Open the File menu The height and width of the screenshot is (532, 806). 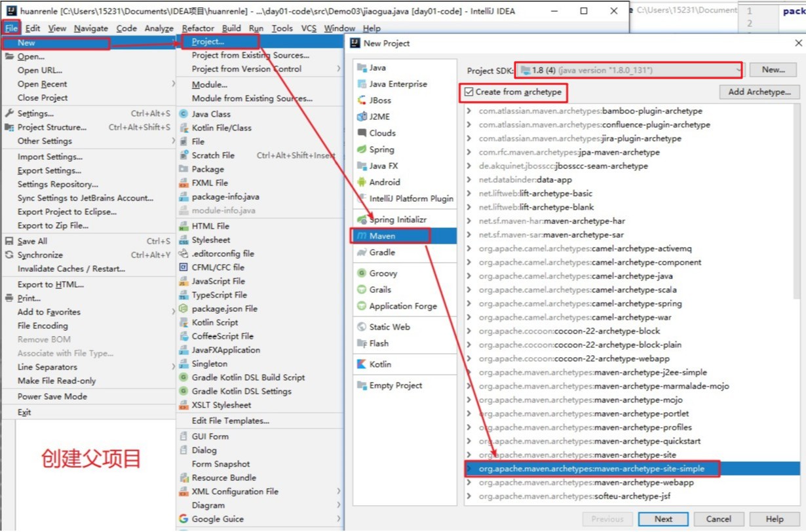coord(11,28)
